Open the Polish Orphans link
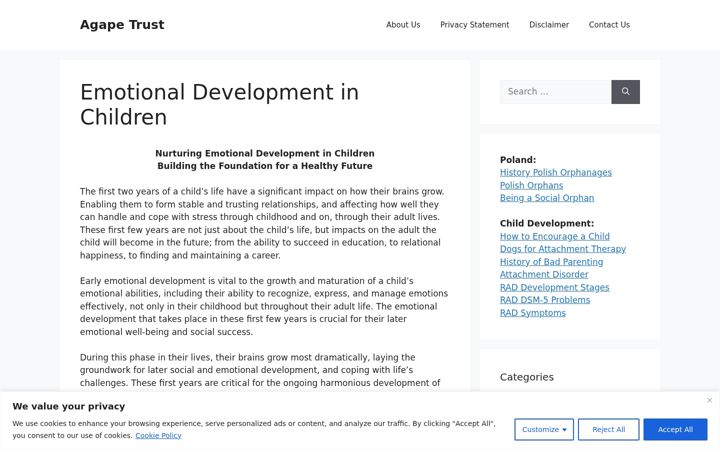Viewport: 720px width, 450px height. [x=532, y=186]
